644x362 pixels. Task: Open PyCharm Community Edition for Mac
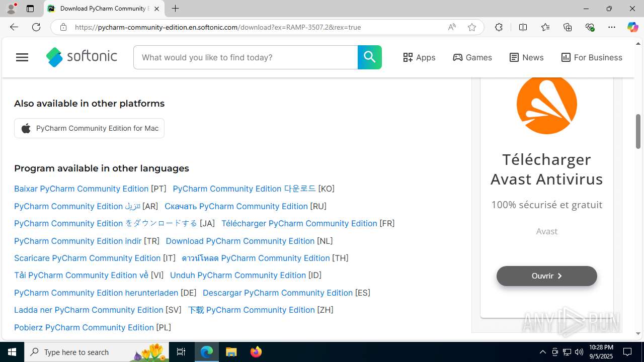(x=89, y=128)
